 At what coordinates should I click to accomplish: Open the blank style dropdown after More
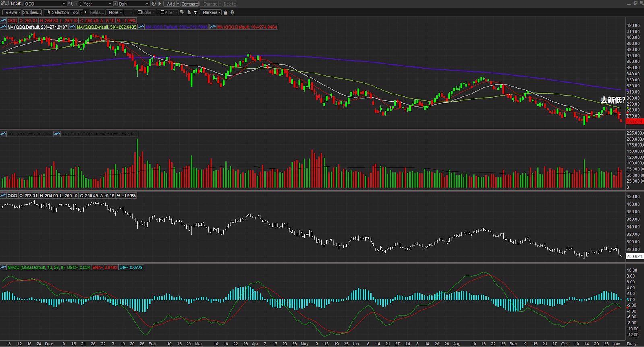pos(128,12)
